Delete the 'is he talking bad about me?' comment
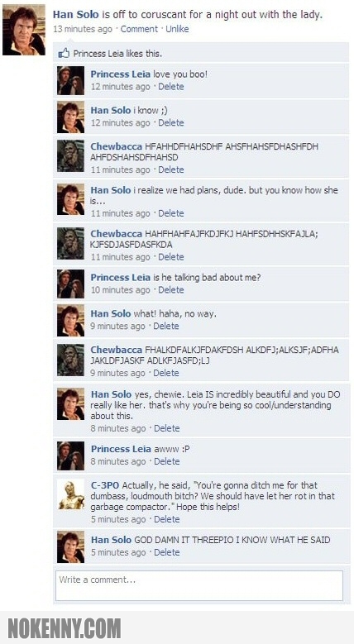Image resolution: width=354 pixels, height=644 pixels. click(x=171, y=290)
